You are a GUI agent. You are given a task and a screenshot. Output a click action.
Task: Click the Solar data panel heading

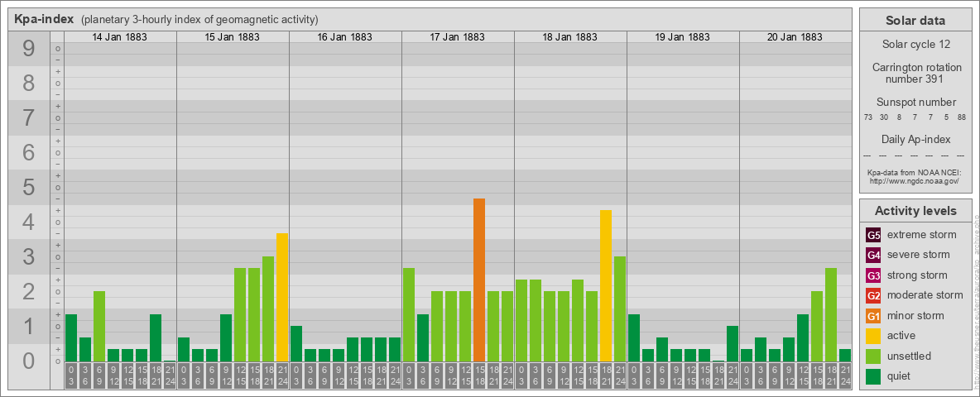pyautogui.click(x=915, y=21)
